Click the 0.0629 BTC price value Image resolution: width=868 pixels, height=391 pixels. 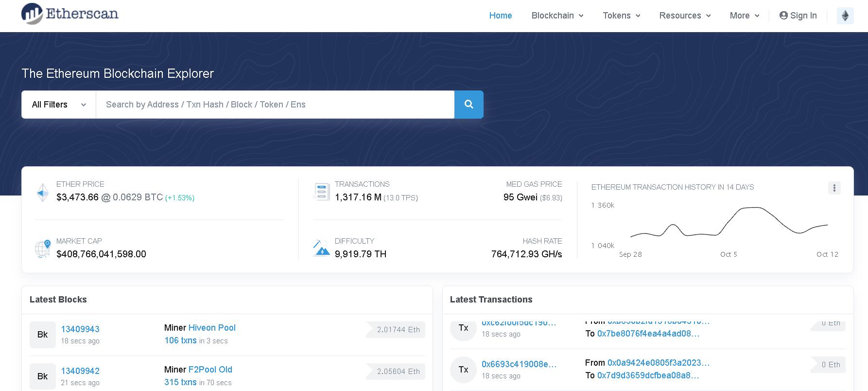coord(138,197)
